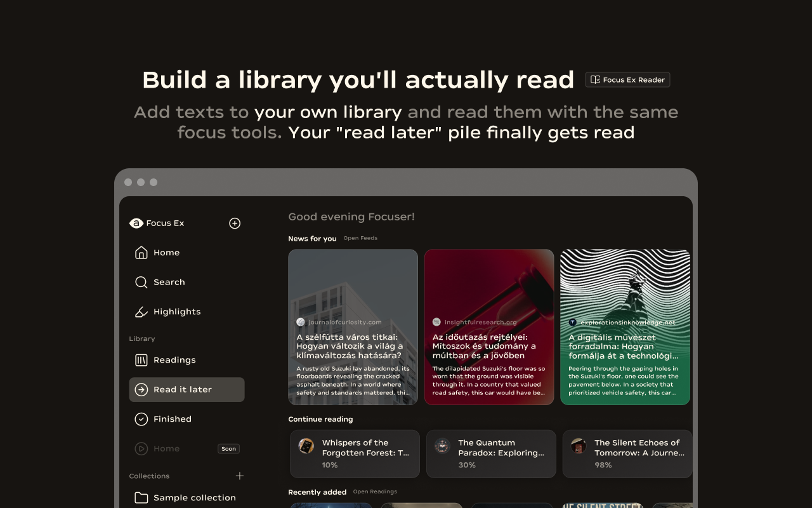Open the explorationsinknowledge.net news card
The width and height of the screenshot is (812, 508).
pos(625,327)
